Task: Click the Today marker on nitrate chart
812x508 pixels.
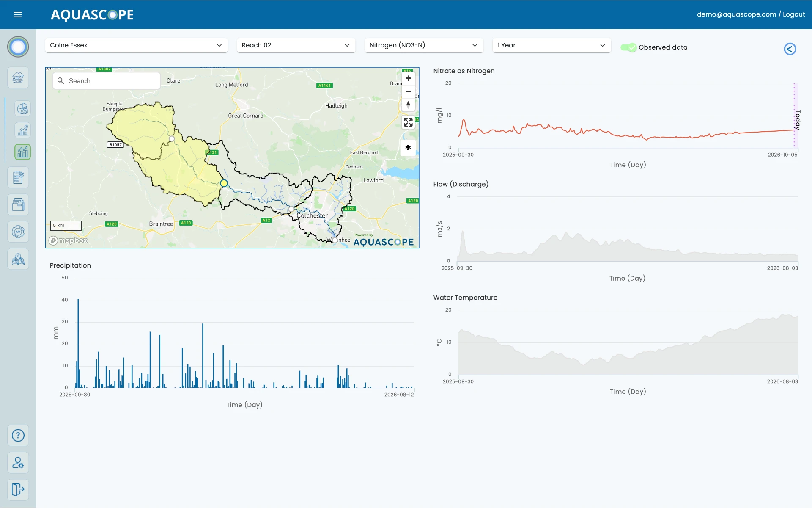Action: pos(798,120)
